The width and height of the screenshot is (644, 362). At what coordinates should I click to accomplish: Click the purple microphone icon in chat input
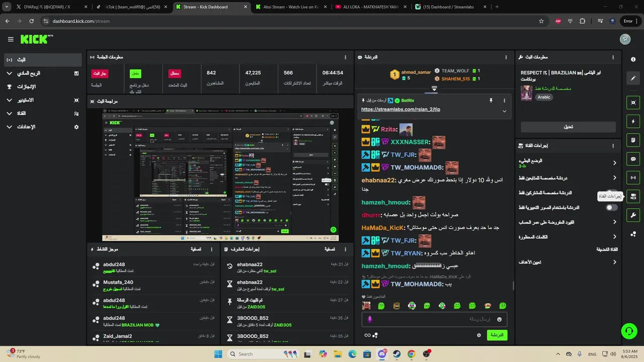point(370,319)
